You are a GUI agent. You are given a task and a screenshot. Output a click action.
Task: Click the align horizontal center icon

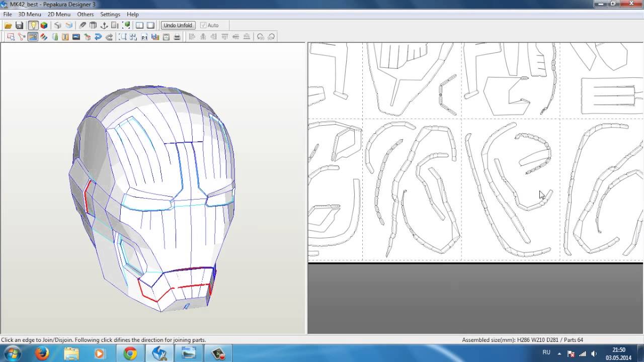[x=203, y=37]
